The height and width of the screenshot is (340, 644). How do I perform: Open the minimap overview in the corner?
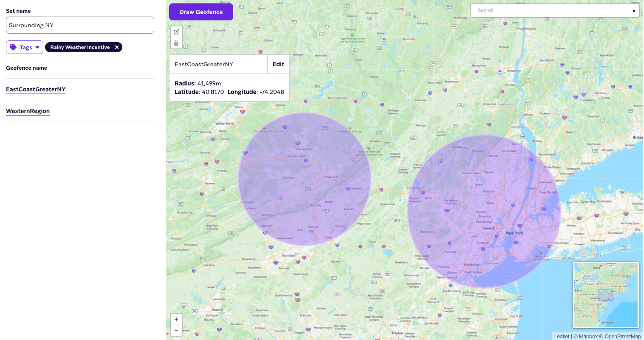coord(606,295)
